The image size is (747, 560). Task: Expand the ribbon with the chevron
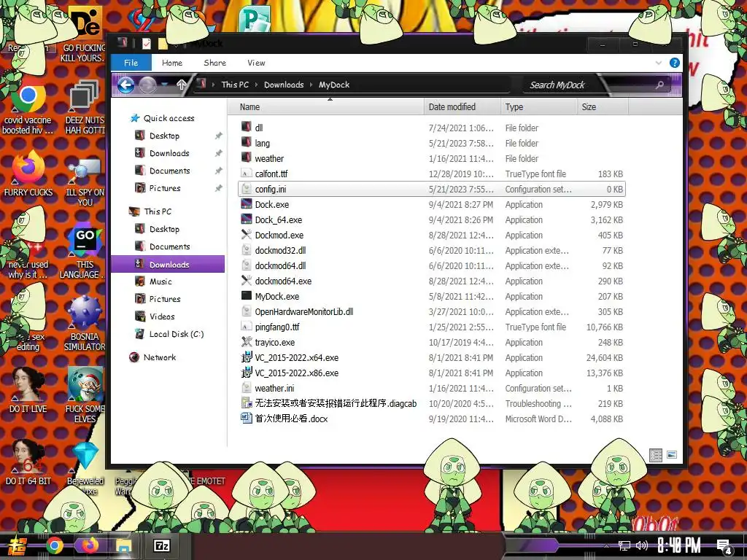(659, 63)
